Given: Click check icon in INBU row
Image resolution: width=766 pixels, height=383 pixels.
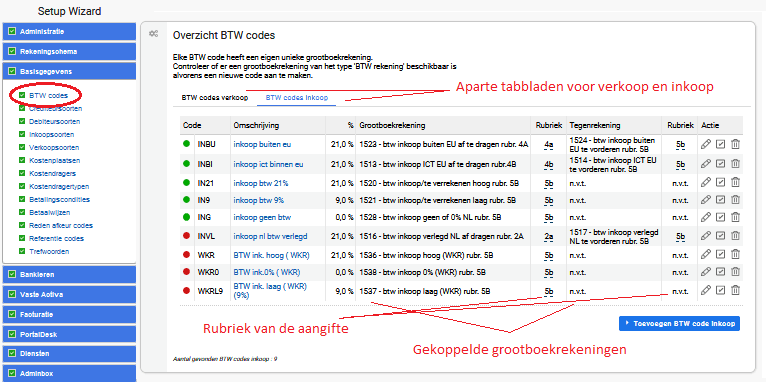Looking at the screenshot, I should [x=720, y=144].
